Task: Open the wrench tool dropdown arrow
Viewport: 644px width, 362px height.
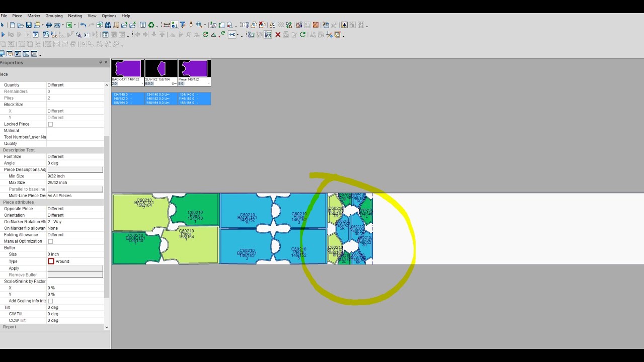Action: click(x=237, y=35)
